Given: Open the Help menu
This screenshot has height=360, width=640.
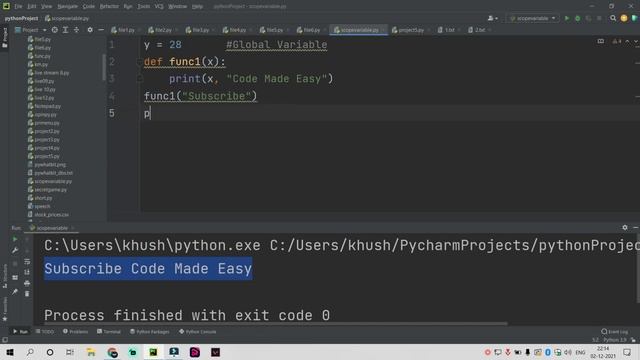Looking at the screenshot, I should click(x=198, y=6).
